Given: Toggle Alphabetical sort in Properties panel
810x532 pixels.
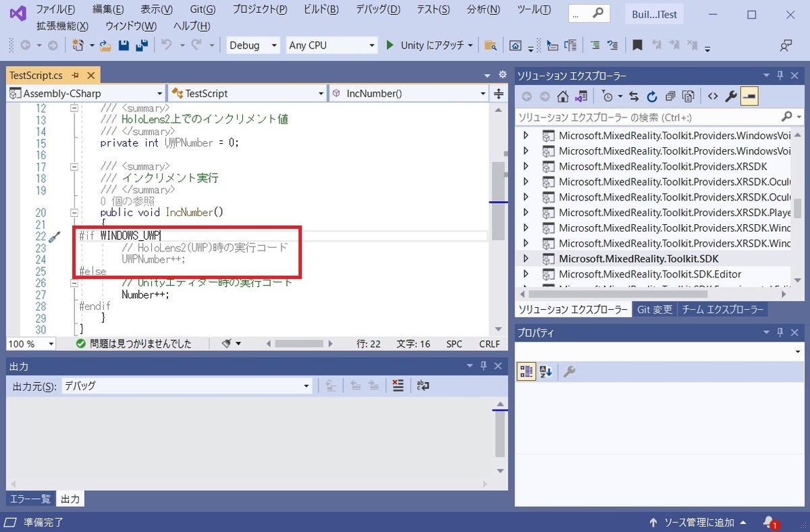Looking at the screenshot, I should point(546,371).
